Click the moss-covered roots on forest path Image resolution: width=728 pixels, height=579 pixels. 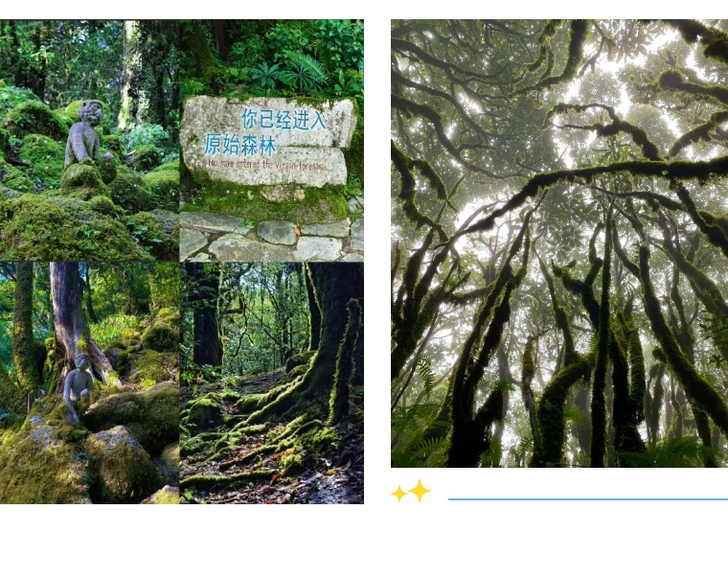274,418
